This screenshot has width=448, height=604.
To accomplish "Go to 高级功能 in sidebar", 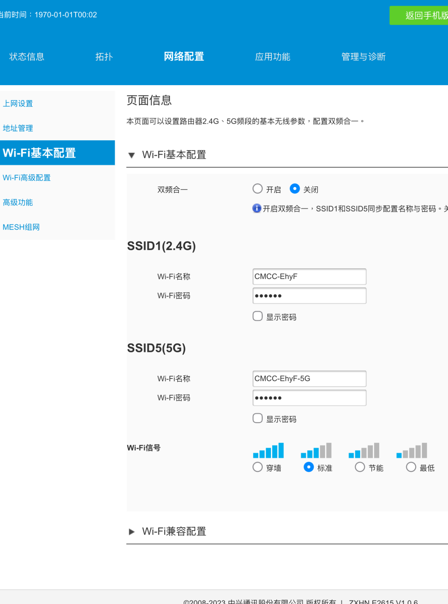I will (18, 202).
